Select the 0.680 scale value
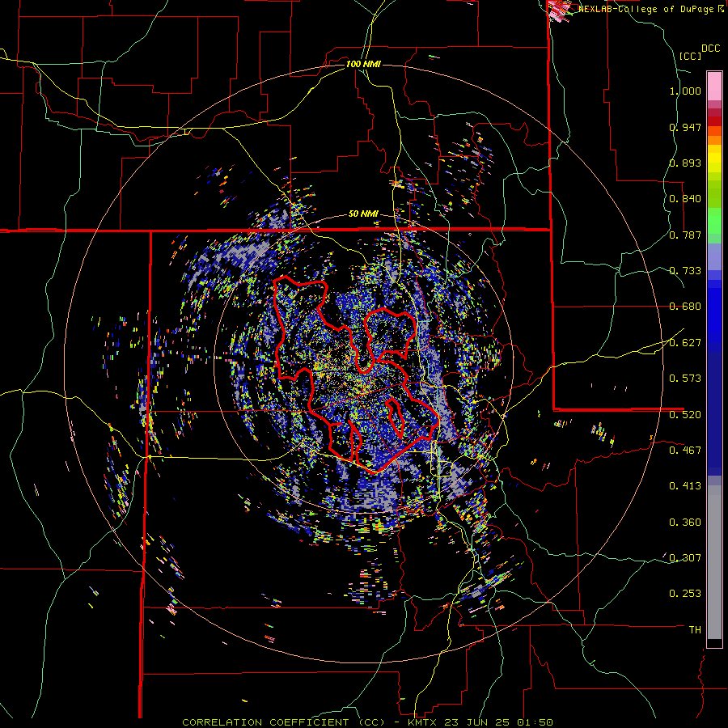 [x=685, y=307]
